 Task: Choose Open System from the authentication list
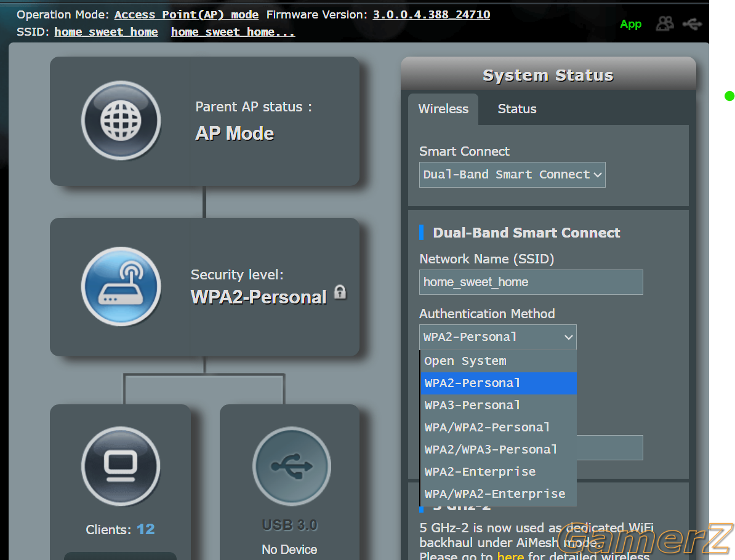499,361
